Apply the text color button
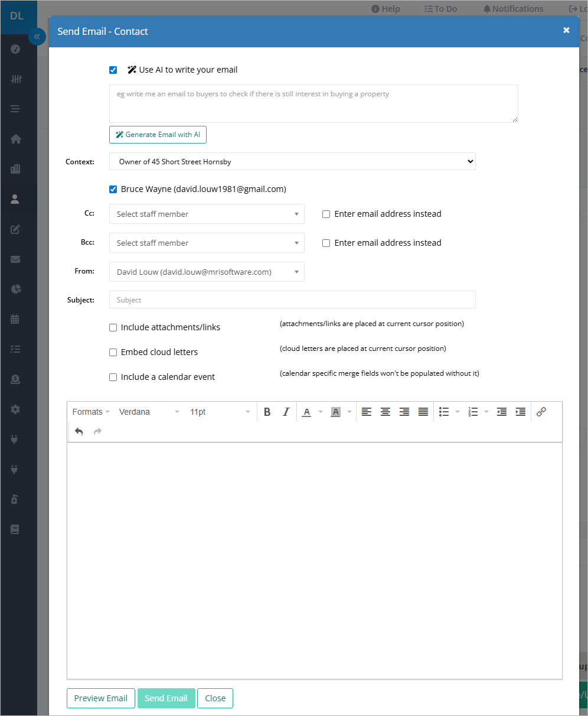This screenshot has height=716, width=588. click(x=306, y=412)
